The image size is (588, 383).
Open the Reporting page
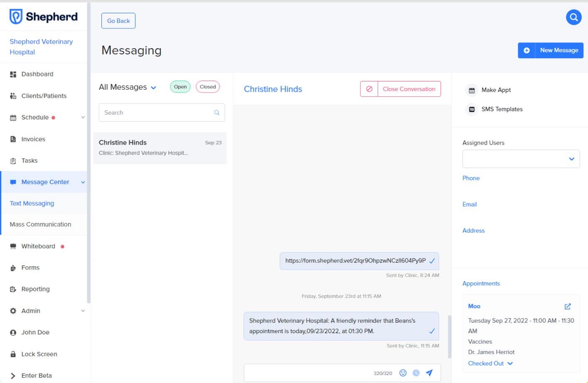(x=35, y=289)
